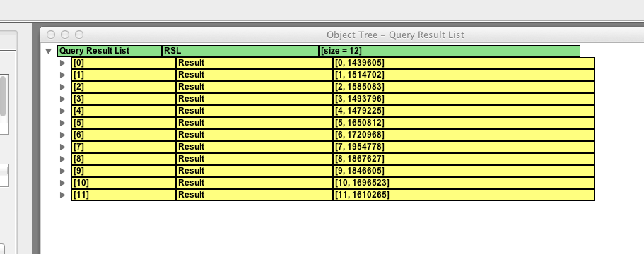Expand the [9] result row

coord(62,171)
